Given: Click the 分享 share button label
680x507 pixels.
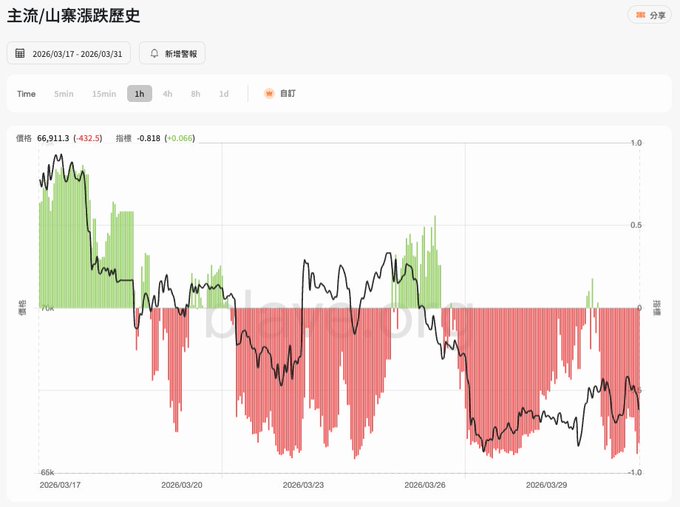Looking at the screenshot, I should point(657,15).
